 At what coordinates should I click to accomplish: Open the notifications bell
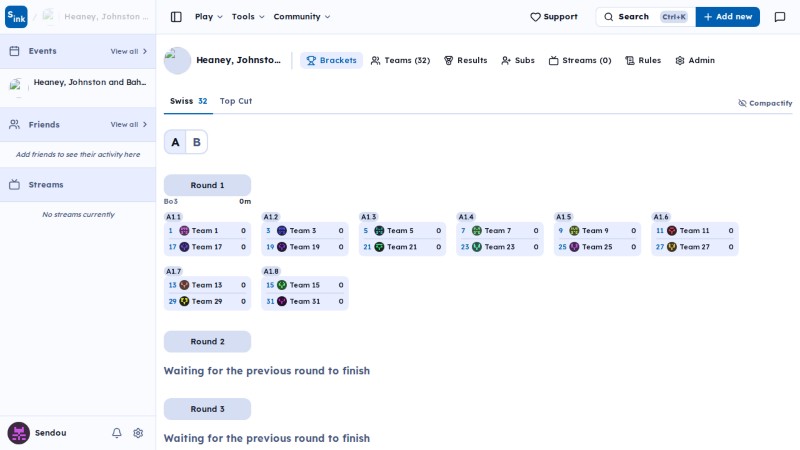(117, 433)
